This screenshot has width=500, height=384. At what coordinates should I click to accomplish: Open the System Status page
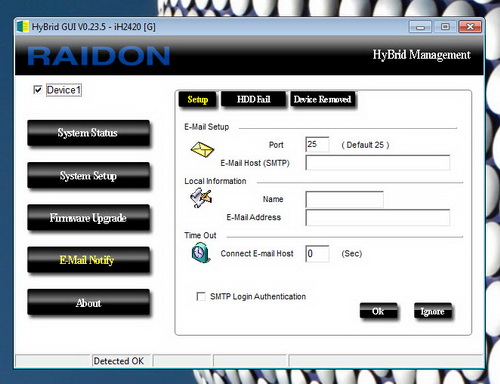pyautogui.click(x=88, y=133)
